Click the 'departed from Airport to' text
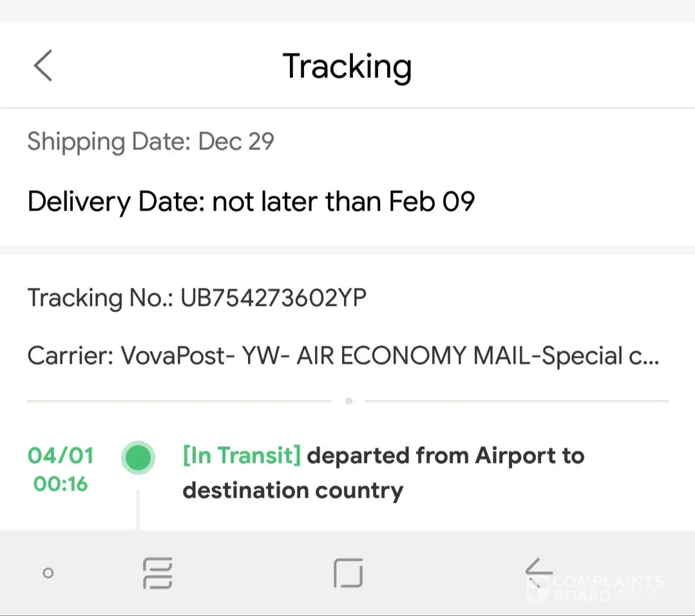The image size is (695, 616). pos(446,456)
